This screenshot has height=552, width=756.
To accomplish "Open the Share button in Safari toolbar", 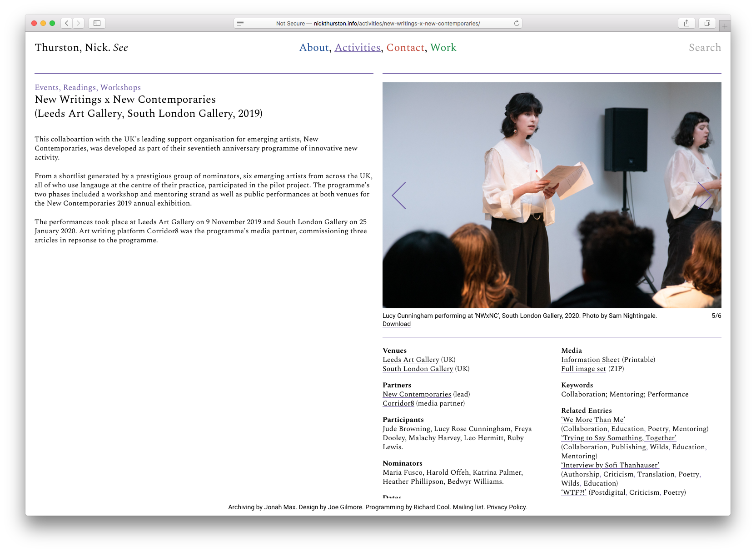I will 686,23.
